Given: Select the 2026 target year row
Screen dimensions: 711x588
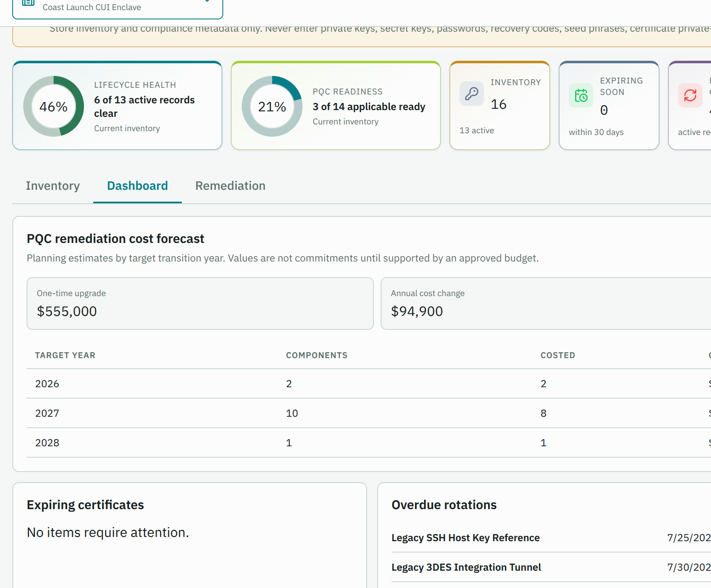Looking at the screenshot, I should [369, 383].
